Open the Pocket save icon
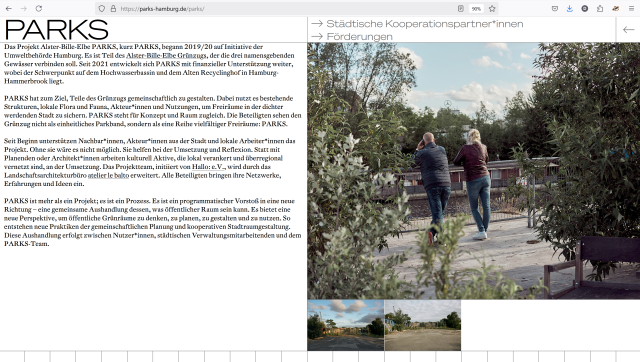The width and height of the screenshot is (640, 362). point(555,9)
